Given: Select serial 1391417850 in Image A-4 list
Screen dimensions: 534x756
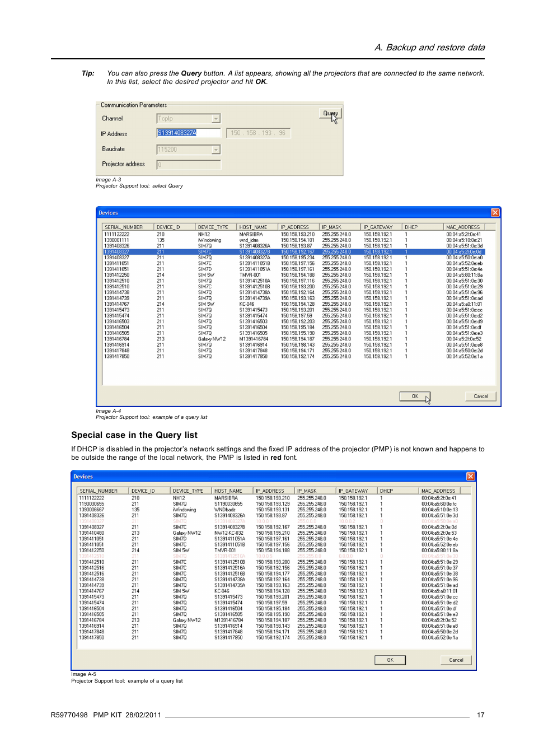Looking at the screenshot, I should point(116,356).
